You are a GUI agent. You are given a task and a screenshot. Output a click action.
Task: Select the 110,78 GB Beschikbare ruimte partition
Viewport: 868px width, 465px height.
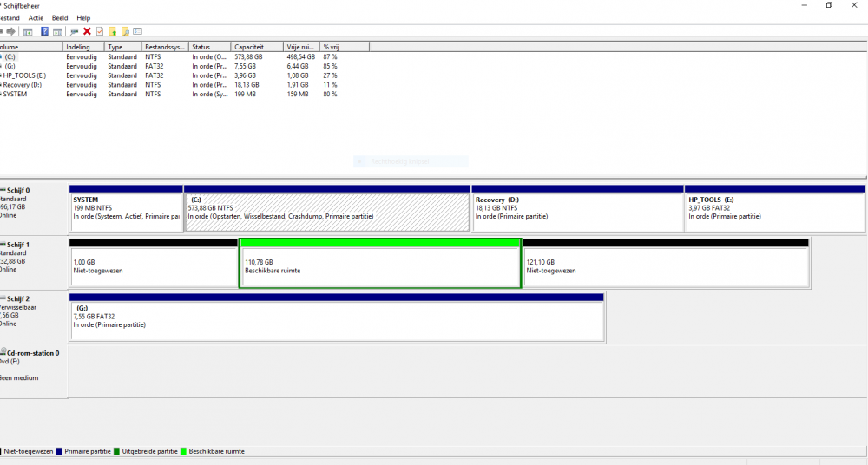click(x=379, y=266)
